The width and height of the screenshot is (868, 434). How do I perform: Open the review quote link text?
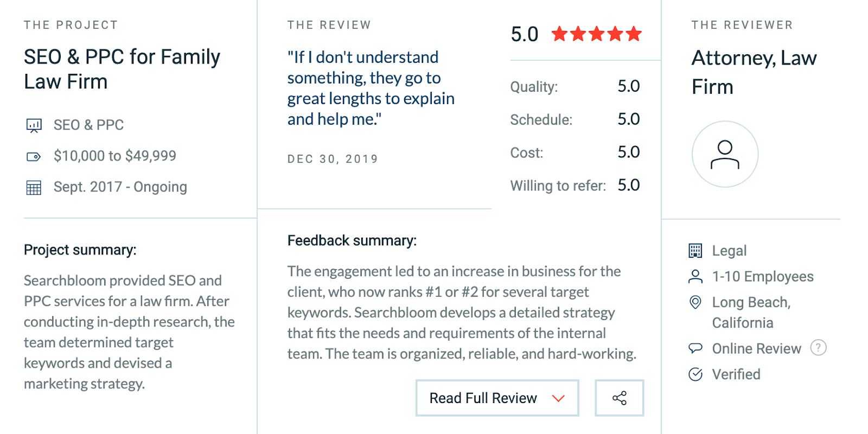[x=371, y=88]
